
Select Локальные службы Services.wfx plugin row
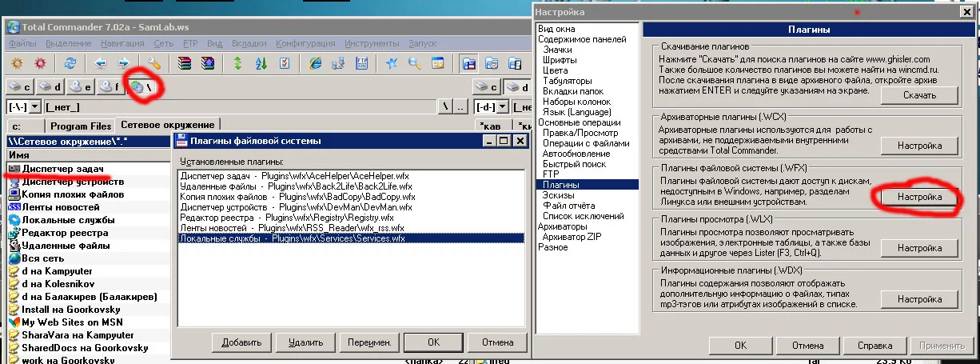pyautogui.click(x=350, y=238)
